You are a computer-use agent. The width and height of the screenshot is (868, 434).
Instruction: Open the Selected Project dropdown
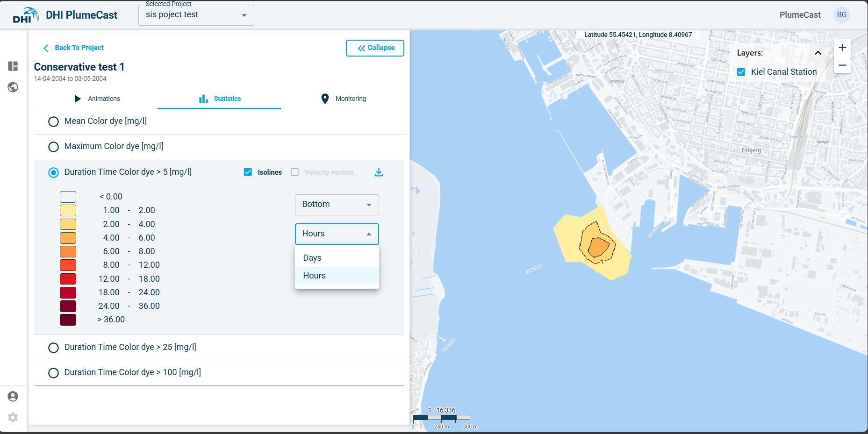pos(196,15)
